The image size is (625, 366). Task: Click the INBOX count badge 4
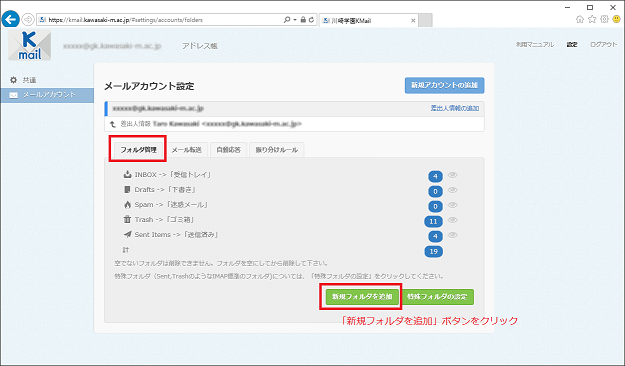pyautogui.click(x=435, y=176)
